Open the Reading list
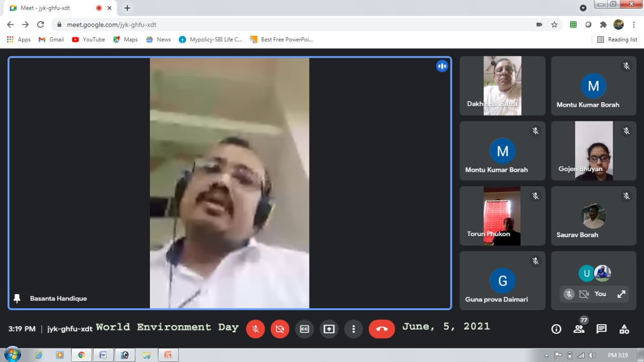The image size is (644, 362). point(617,39)
